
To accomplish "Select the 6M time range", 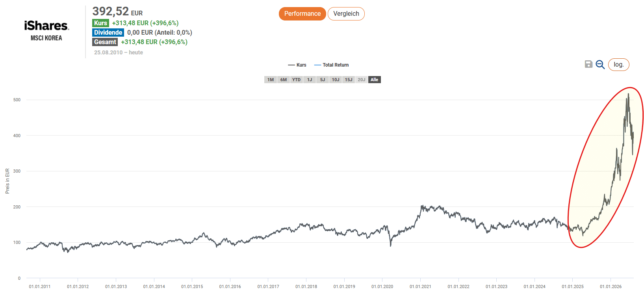I will pos(284,80).
